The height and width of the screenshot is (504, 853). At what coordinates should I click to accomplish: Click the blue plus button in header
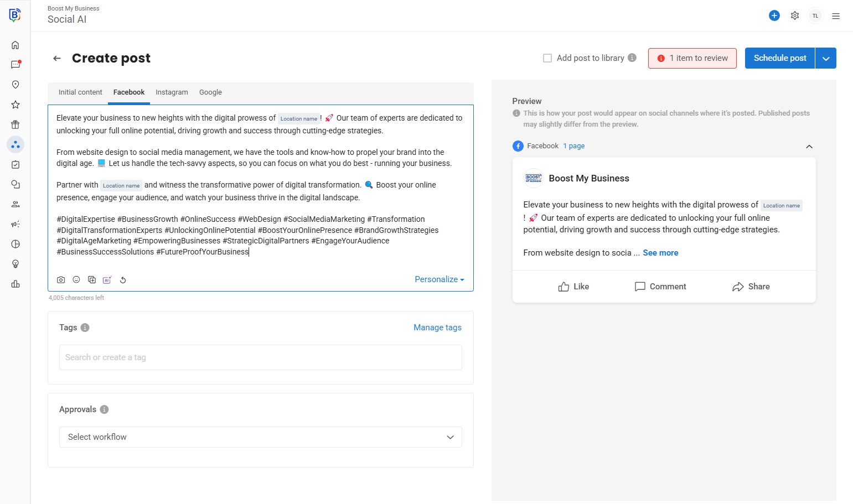[x=774, y=15]
